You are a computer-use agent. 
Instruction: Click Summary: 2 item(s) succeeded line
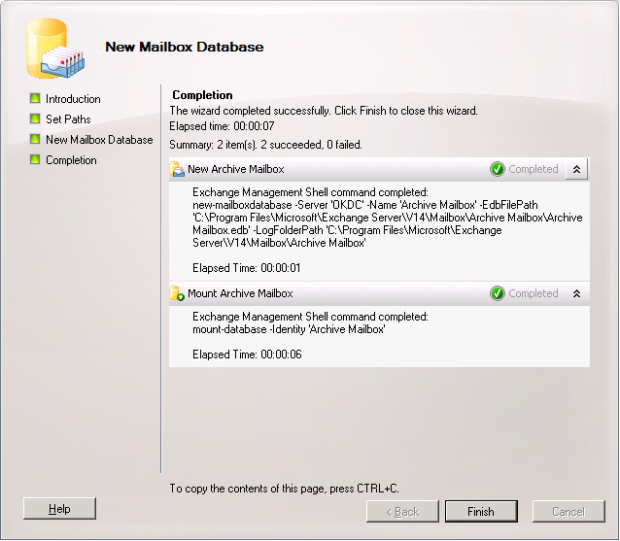[x=266, y=145]
